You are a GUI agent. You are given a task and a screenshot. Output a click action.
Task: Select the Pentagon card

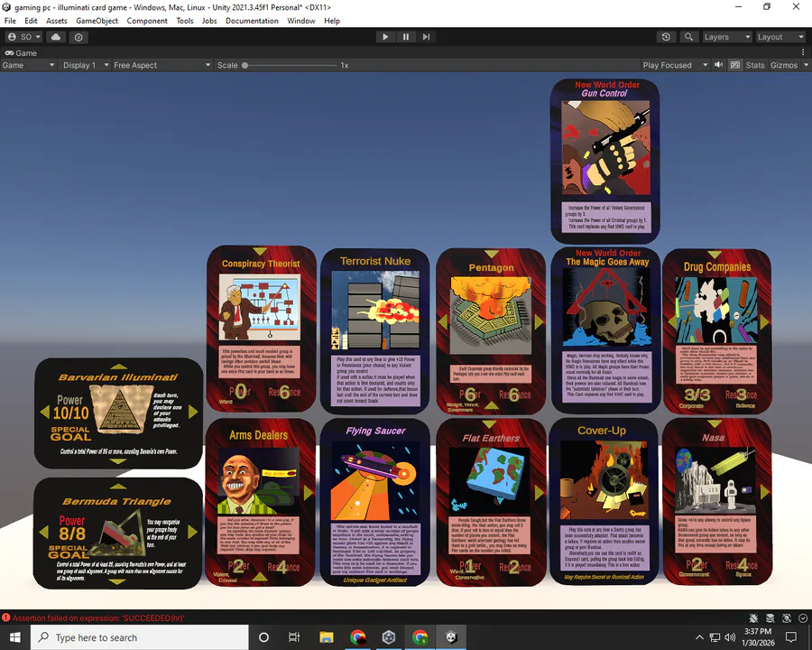point(491,330)
